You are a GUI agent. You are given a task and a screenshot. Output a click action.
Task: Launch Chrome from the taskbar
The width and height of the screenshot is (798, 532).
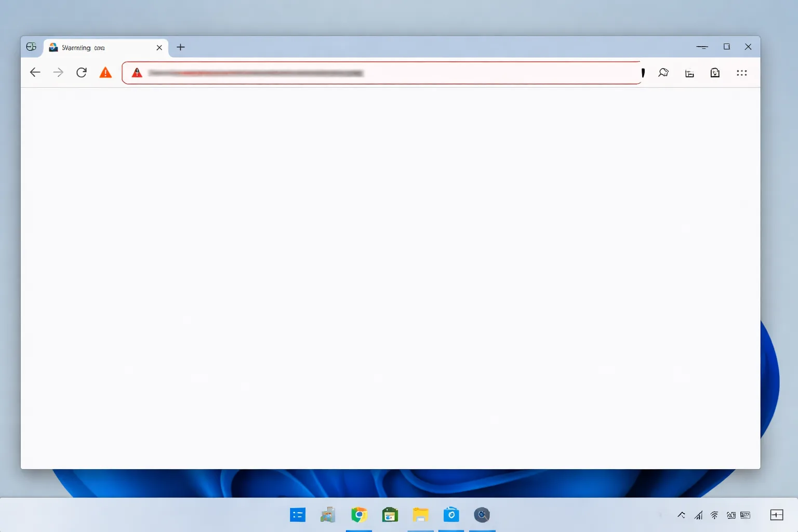point(359,515)
